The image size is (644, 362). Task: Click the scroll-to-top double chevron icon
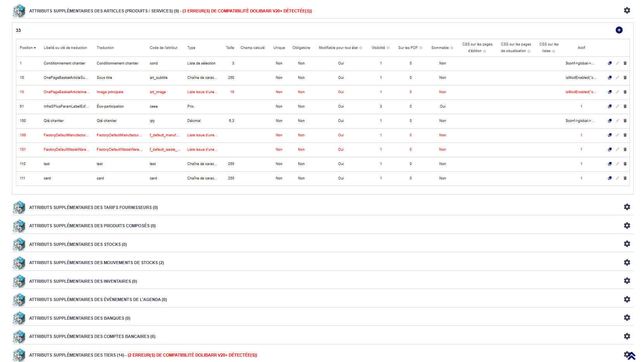coord(631,356)
